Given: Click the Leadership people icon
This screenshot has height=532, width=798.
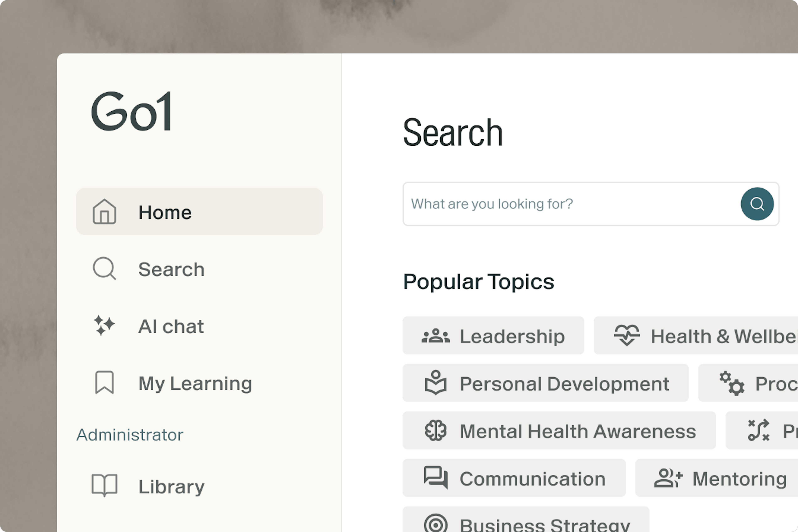Looking at the screenshot, I should (436, 336).
